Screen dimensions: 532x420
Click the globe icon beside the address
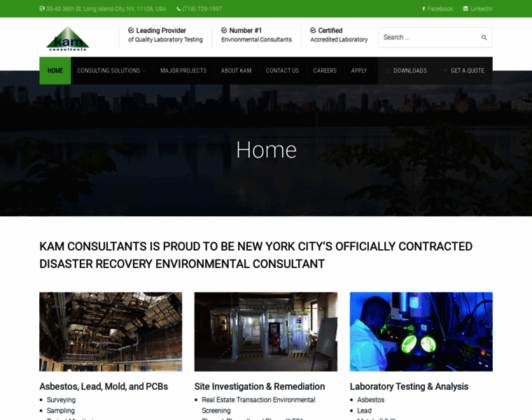tap(42, 9)
